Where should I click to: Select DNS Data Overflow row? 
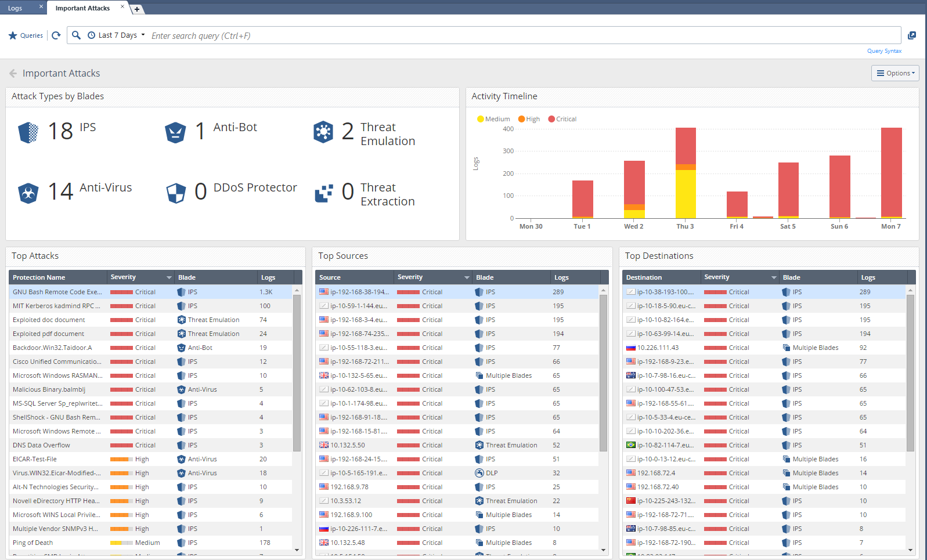click(x=150, y=445)
